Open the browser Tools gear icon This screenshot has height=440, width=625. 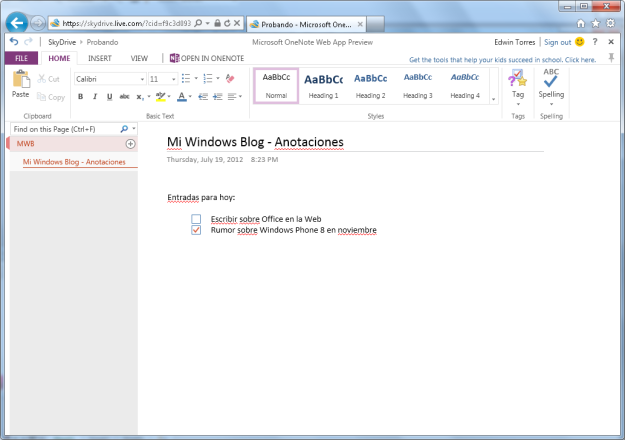610,23
